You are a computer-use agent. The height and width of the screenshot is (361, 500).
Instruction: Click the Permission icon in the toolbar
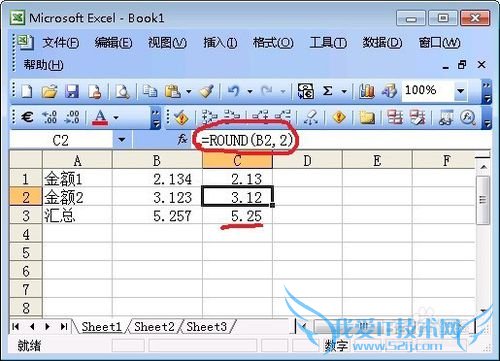95,91
